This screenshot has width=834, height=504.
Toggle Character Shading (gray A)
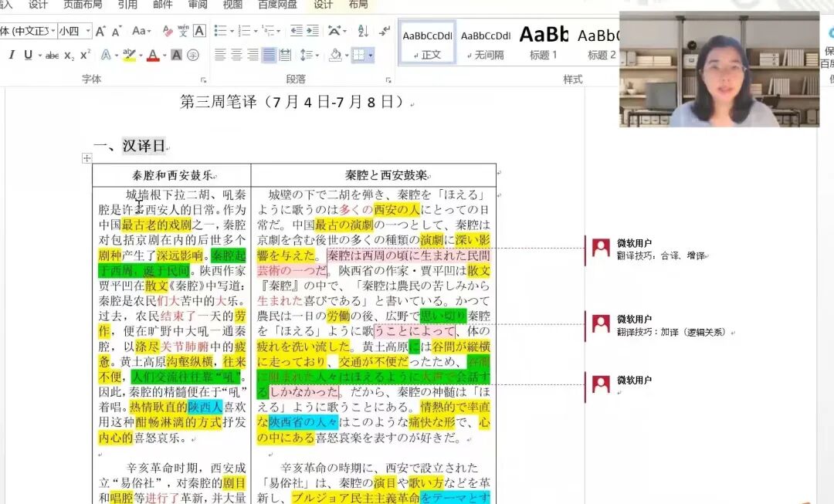[x=177, y=55]
